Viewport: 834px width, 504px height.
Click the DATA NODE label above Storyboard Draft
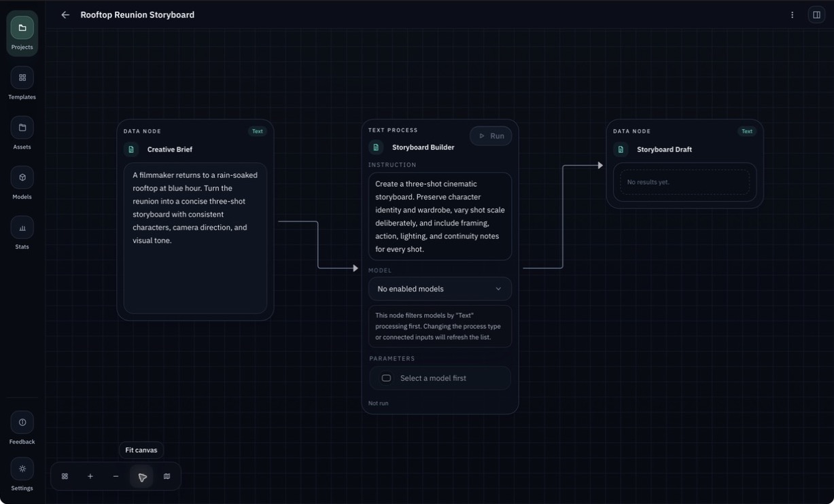[x=631, y=131]
